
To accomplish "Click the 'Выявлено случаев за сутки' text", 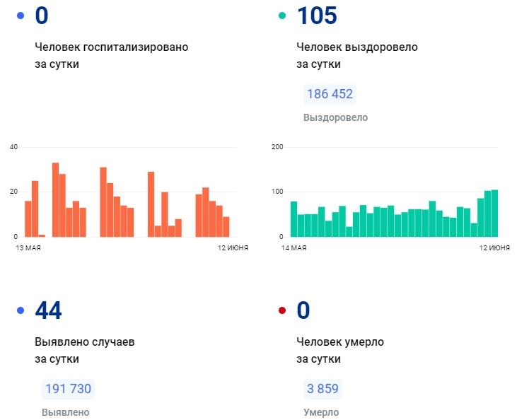I will tap(84, 350).
